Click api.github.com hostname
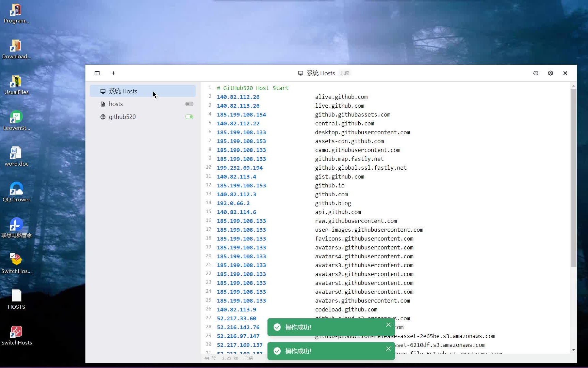This screenshot has width=588, height=368. point(338,212)
